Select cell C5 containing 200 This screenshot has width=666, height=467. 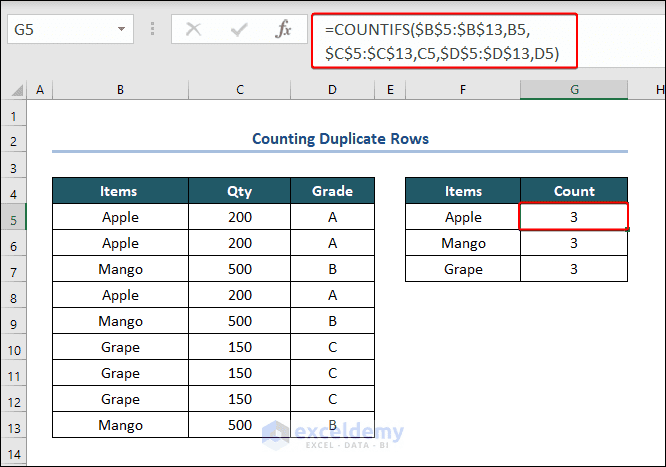(240, 217)
